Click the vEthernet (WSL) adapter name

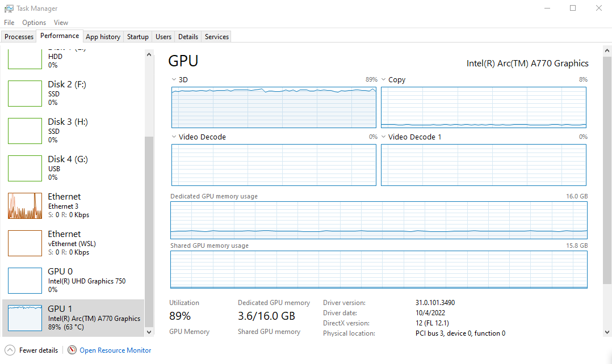(x=72, y=244)
